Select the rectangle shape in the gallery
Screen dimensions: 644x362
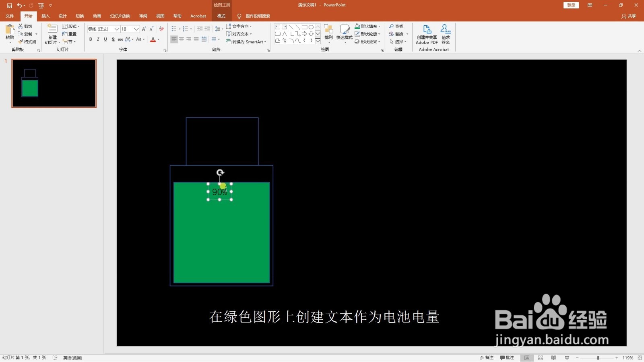305,27
